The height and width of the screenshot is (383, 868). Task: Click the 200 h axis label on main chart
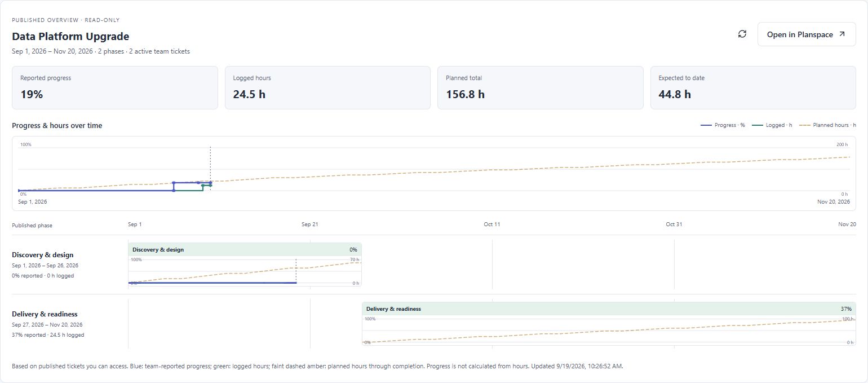tap(842, 145)
